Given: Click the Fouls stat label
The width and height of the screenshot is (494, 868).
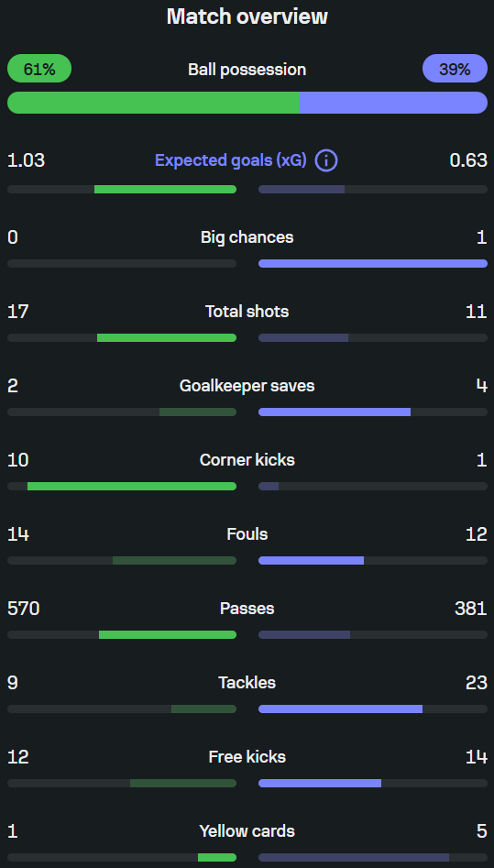Looking at the screenshot, I should click(x=247, y=534).
